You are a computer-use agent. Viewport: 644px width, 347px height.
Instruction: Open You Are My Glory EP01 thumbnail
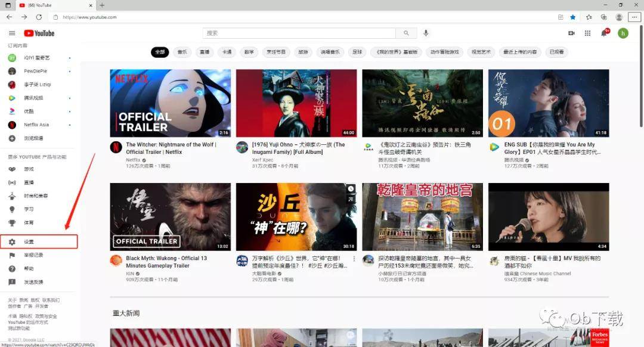click(549, 103)
